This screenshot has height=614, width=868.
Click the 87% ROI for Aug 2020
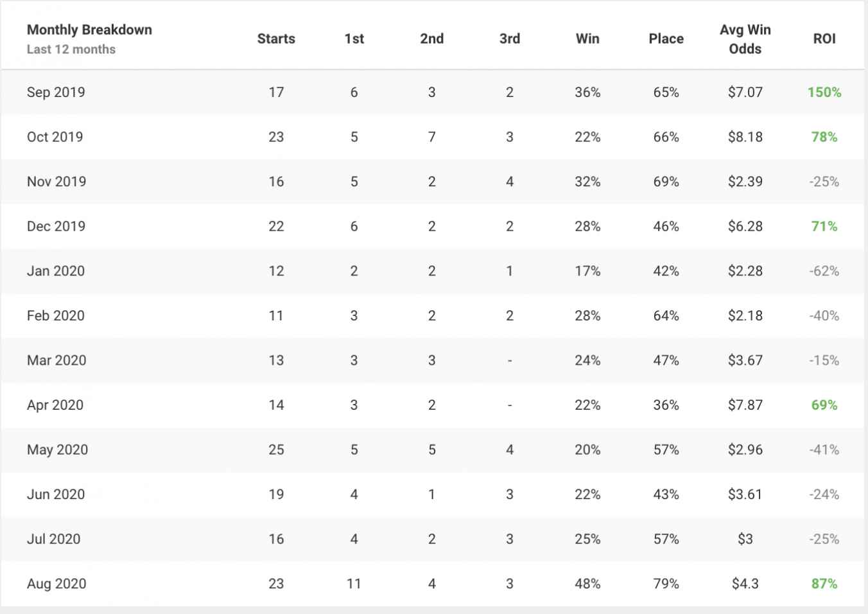824,584
